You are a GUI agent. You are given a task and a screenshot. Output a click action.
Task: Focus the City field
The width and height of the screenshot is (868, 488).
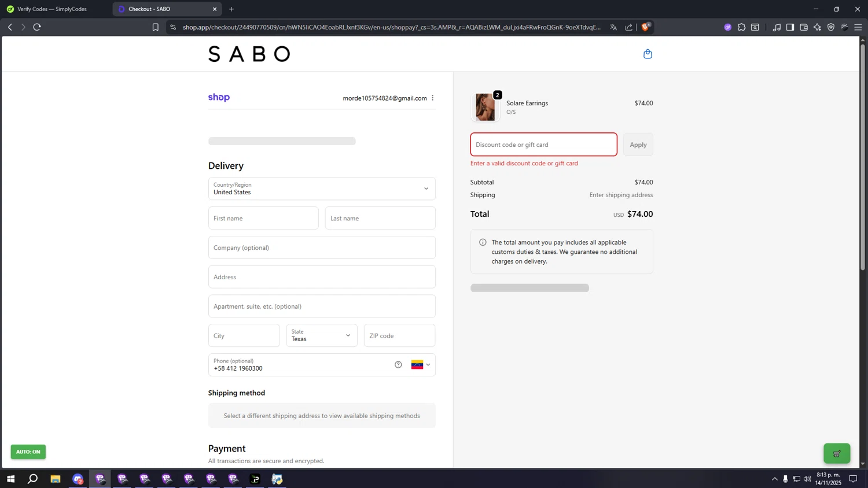point(244,335)
